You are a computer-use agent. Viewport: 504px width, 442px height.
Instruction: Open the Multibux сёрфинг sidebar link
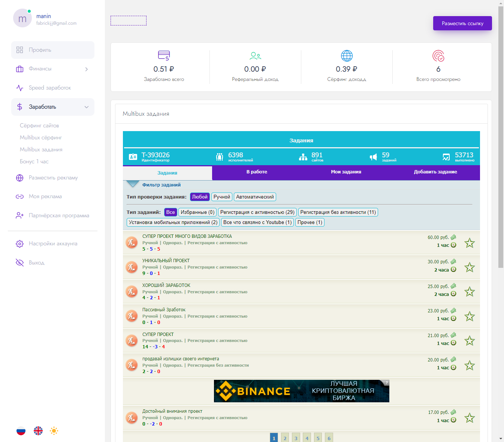(41, 137)
